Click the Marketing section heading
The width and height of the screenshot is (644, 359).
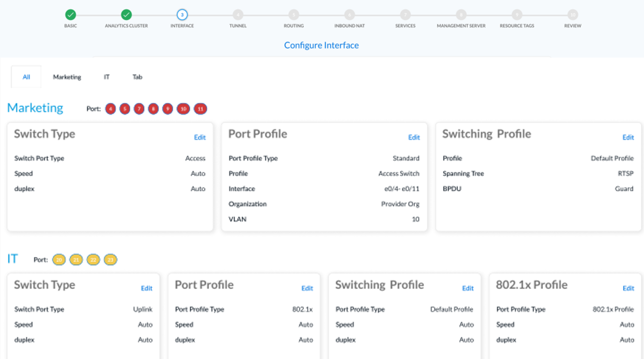[35, 108]
